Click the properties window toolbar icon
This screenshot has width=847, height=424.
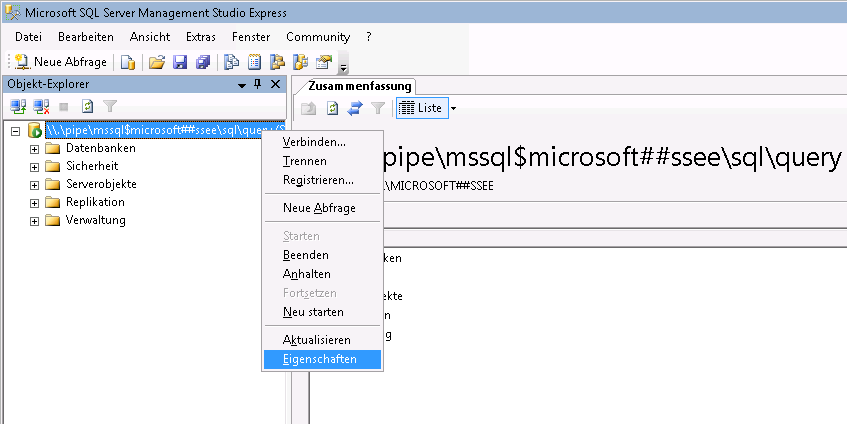[323, 62]
